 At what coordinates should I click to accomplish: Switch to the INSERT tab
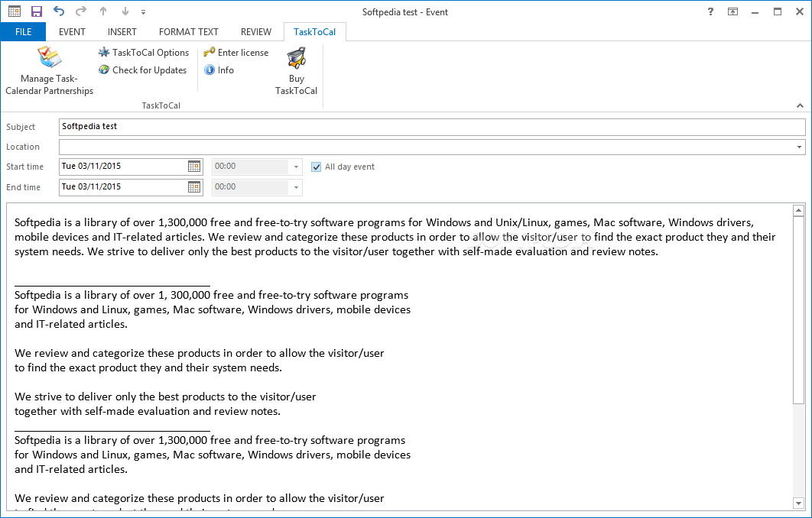(x=122, y=31)
